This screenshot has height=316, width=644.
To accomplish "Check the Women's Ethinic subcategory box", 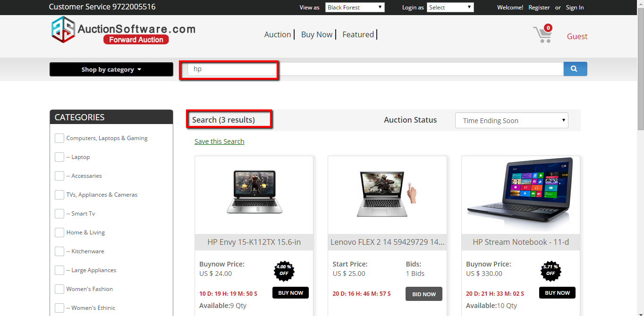I will pos(59,308).
